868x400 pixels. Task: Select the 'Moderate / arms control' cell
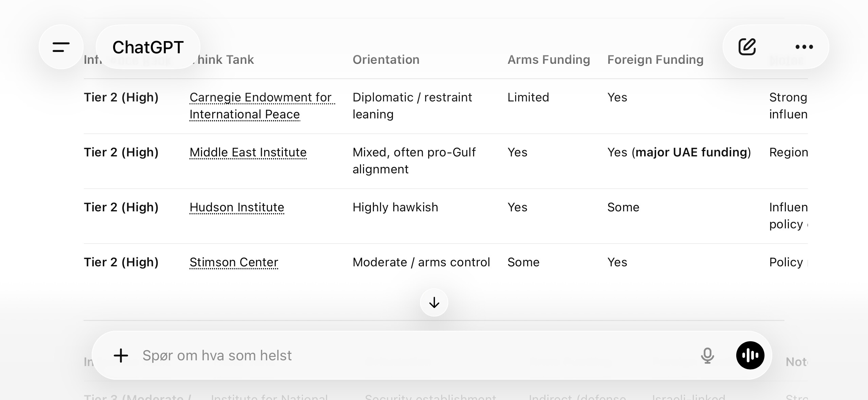coord(421,262)
